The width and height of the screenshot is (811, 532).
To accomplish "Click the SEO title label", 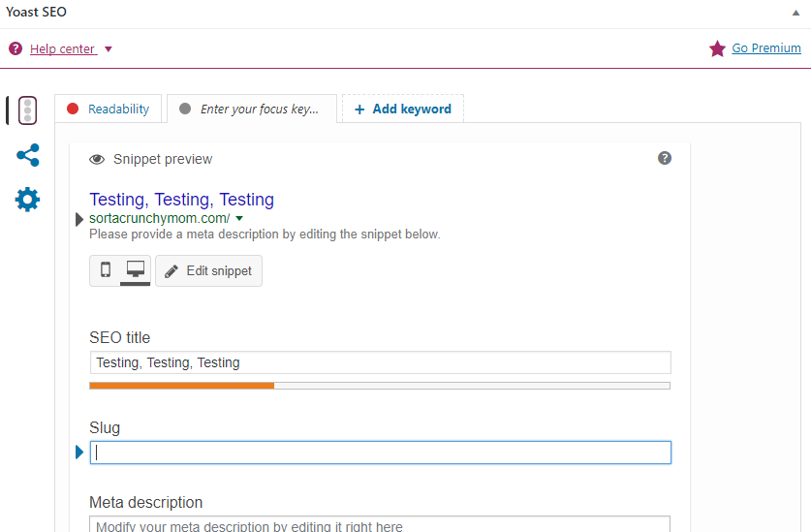I will tap(119, 337).
